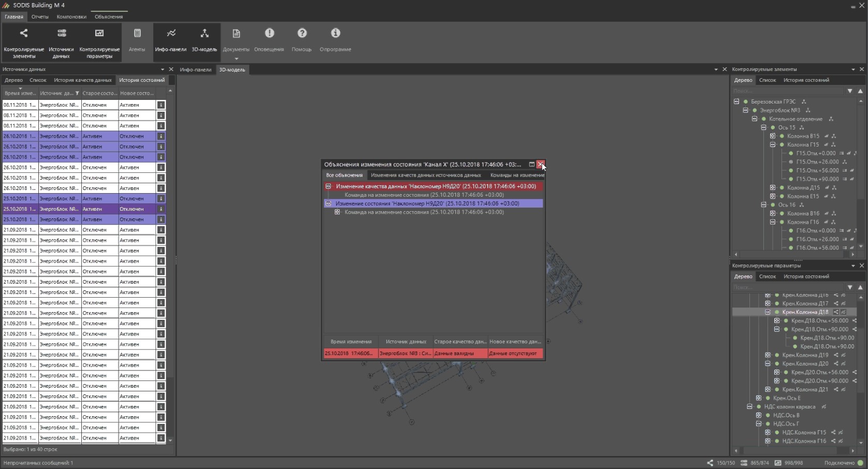
Task: Select the Главная ribbon tab
Action: click(14, 17)
